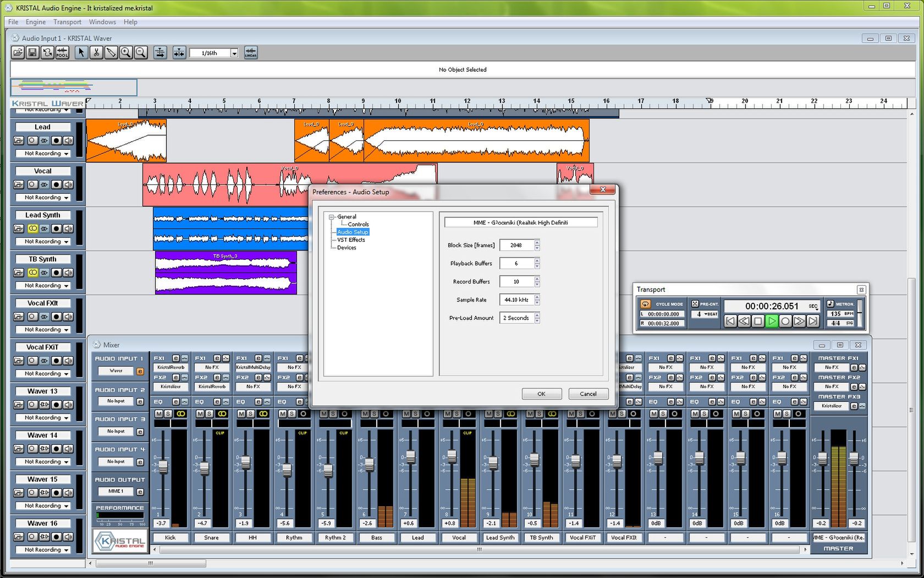Image resolution: width=924 pixels, height=578 pixels.
Task: Open the Engine menu
Action: (x=36, y=22)
